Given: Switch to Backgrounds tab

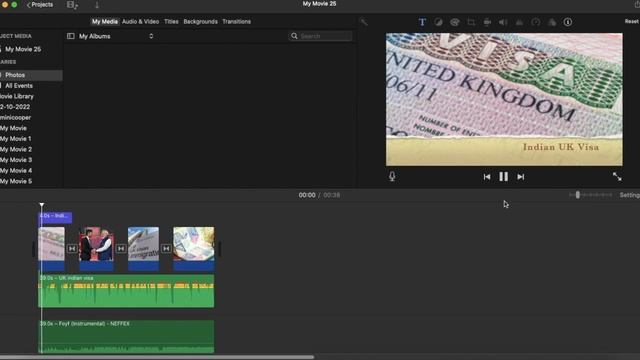Looking at the screenshot, I should coord(200,22).
